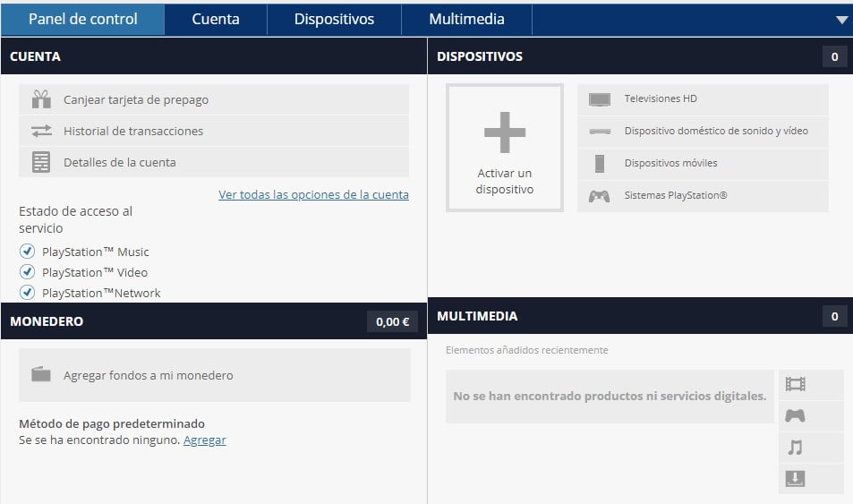This screenshot has width=853, height=504.
Task: Click the Multimedia header count badge
Action: pyautogui.click(x=834, y=316)
